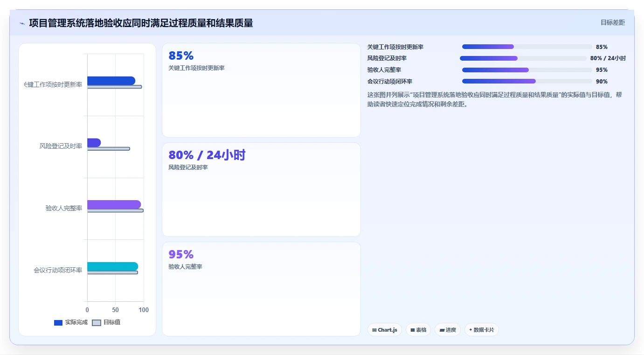Image resolution: width=644 pixels, height=355 pixels.
Task: Click the 风险登记及时率 axis label in the chart
Action: coord(61,146)
